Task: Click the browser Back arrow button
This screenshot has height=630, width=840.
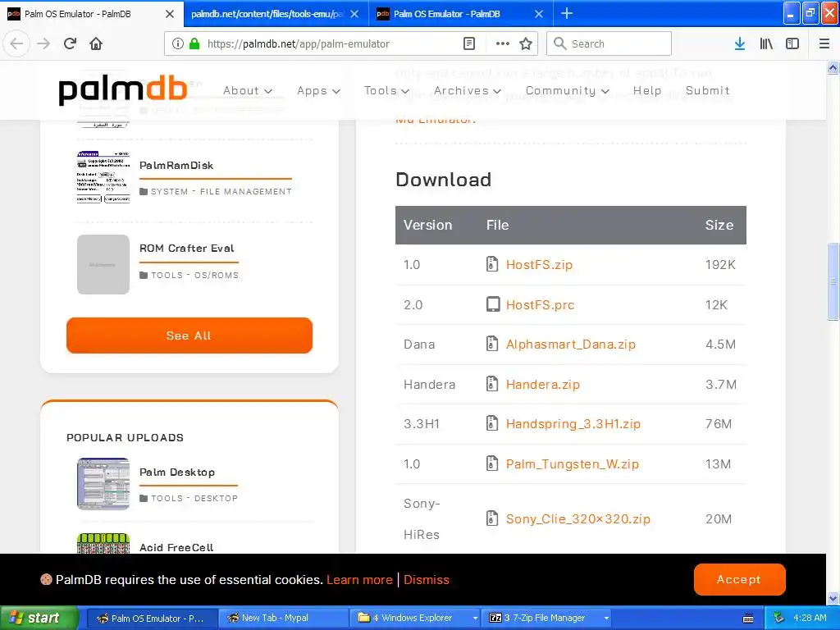Action: coord(16,44)
